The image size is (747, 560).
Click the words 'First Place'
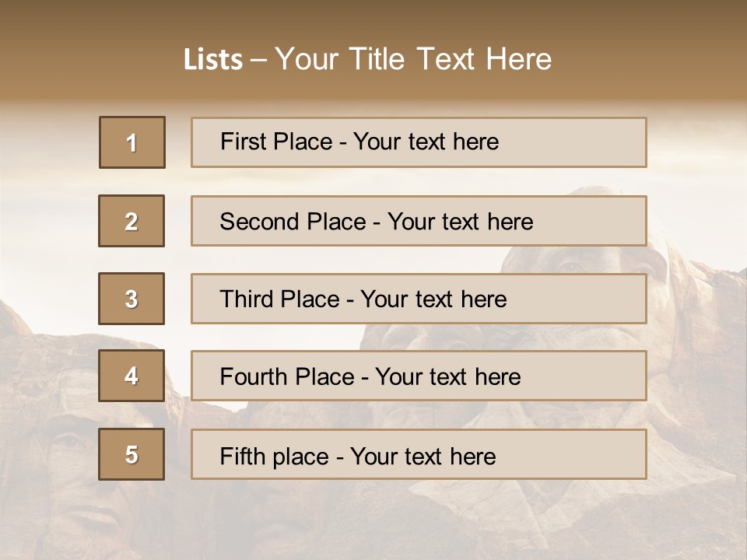coord(276,142)
